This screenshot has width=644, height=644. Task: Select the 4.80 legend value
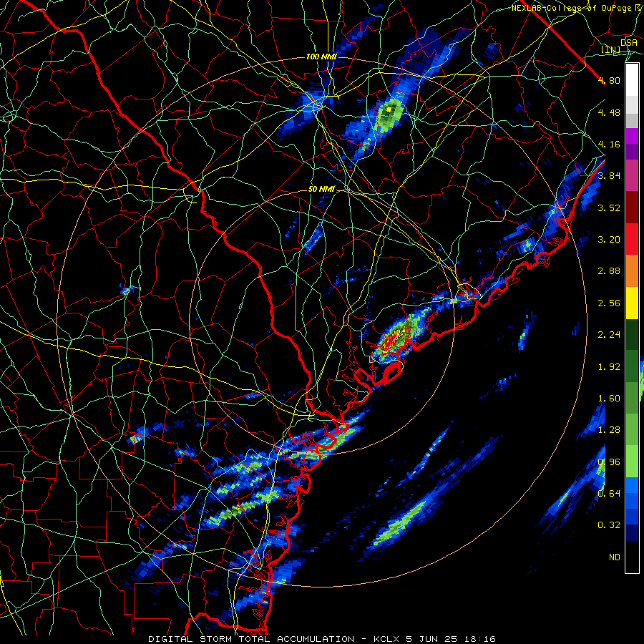609,80
